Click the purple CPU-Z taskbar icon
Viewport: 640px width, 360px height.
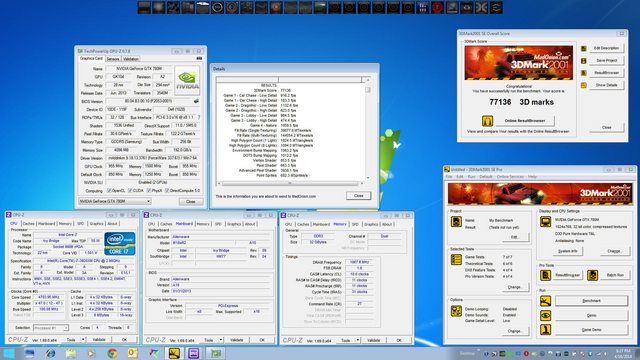point(193,353)
